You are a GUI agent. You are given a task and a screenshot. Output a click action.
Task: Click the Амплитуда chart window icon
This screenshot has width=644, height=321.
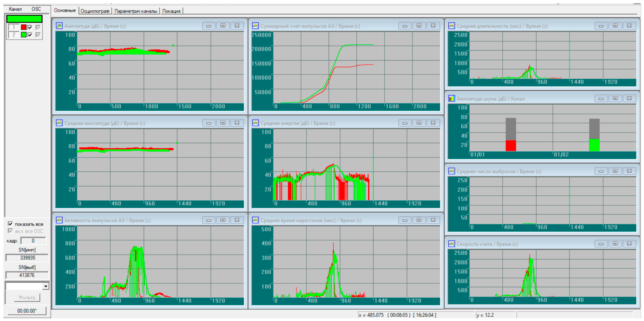(59, 26)
